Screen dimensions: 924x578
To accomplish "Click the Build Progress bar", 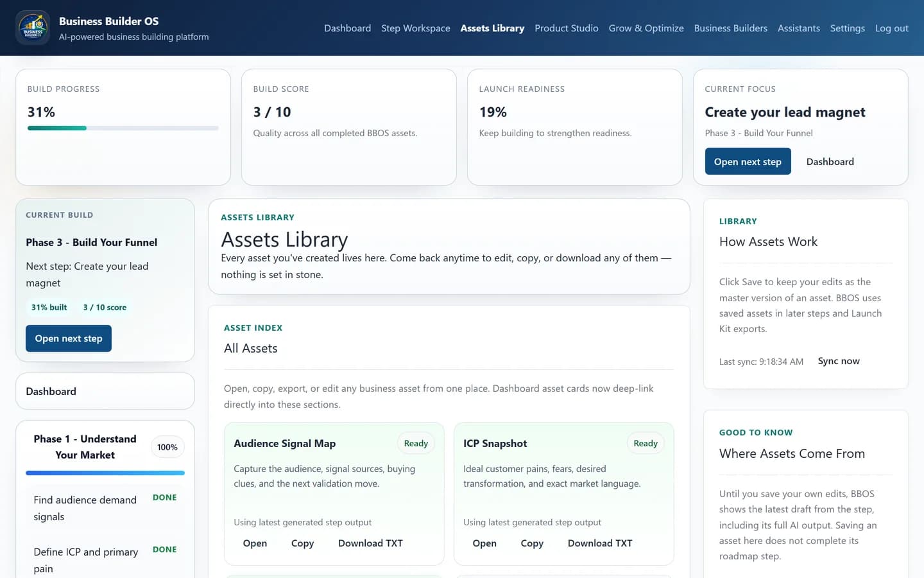I will pyautogui.click(x=123, y=128).
